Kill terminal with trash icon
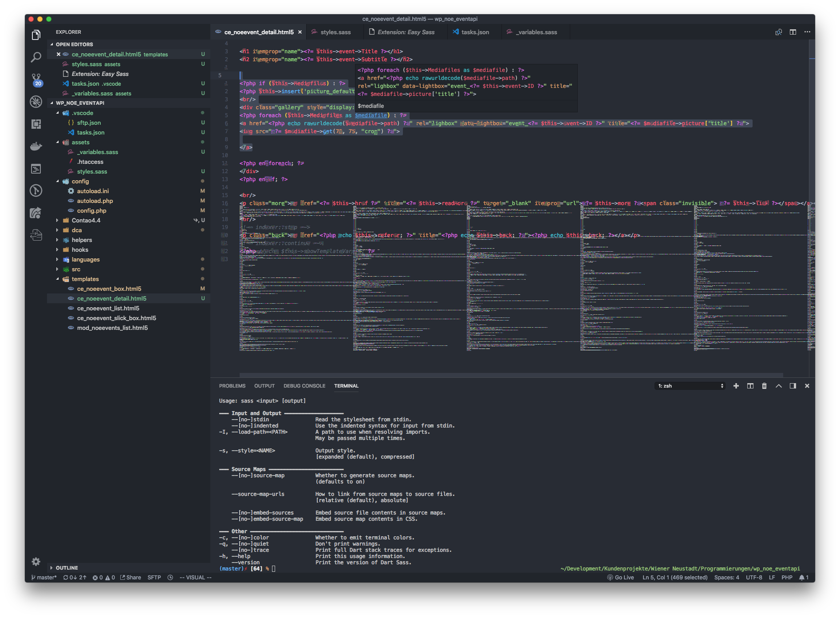This screenshot has width=840, height=618. (764, 386)
